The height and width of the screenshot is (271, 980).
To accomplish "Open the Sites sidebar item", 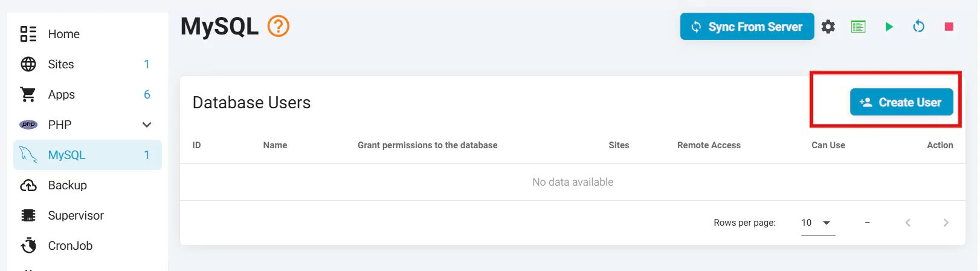I will [x=61, y=64].
